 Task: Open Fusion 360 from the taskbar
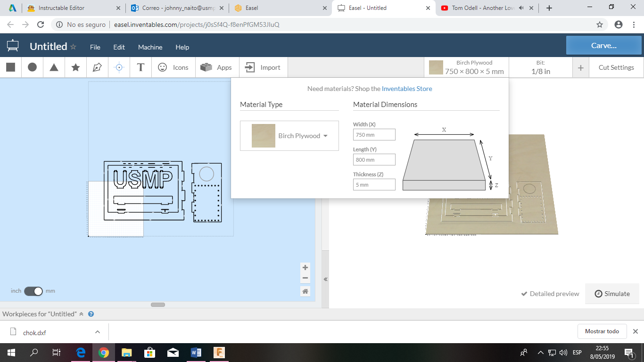219,353
